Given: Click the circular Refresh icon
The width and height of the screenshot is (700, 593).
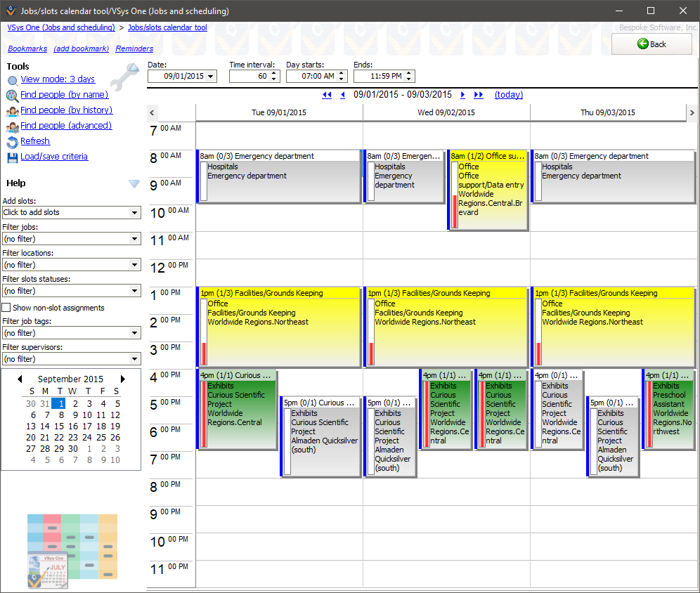Looking at the screenshot, I should tap(12, 141).
